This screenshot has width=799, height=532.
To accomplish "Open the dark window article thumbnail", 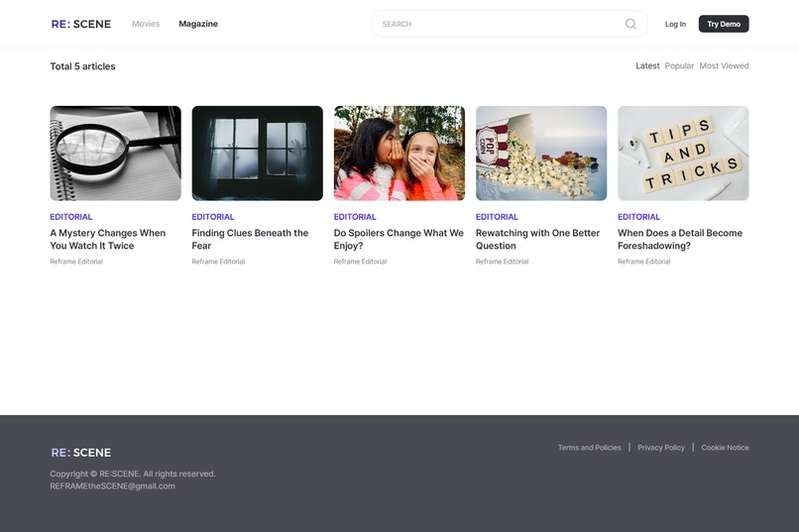I will 258,154.
